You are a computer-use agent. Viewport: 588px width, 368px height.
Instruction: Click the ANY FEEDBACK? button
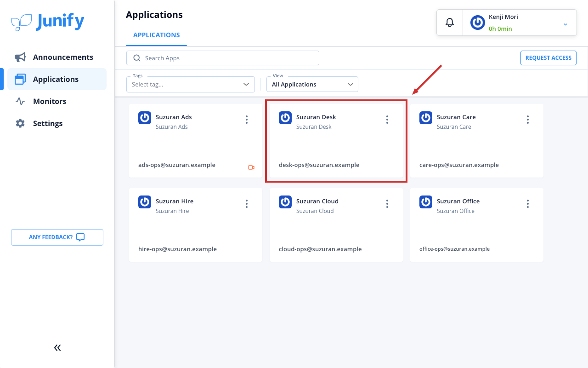point(57,237)
